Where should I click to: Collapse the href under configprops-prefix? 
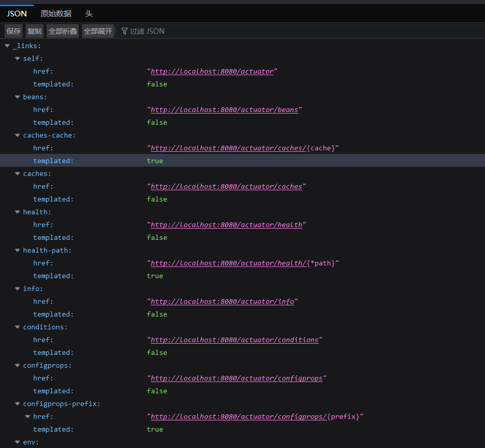(x=28, y=416)
